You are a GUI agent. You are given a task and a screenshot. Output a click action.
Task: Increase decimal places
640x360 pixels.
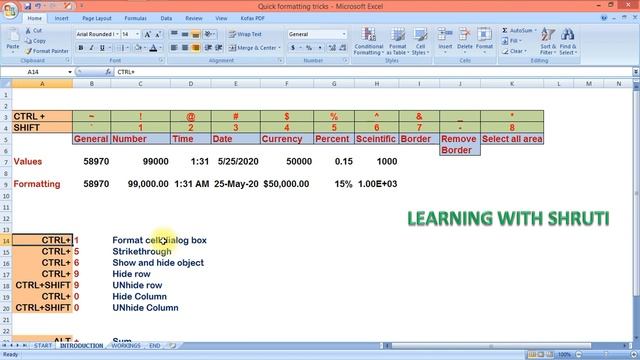click(332, 48)
